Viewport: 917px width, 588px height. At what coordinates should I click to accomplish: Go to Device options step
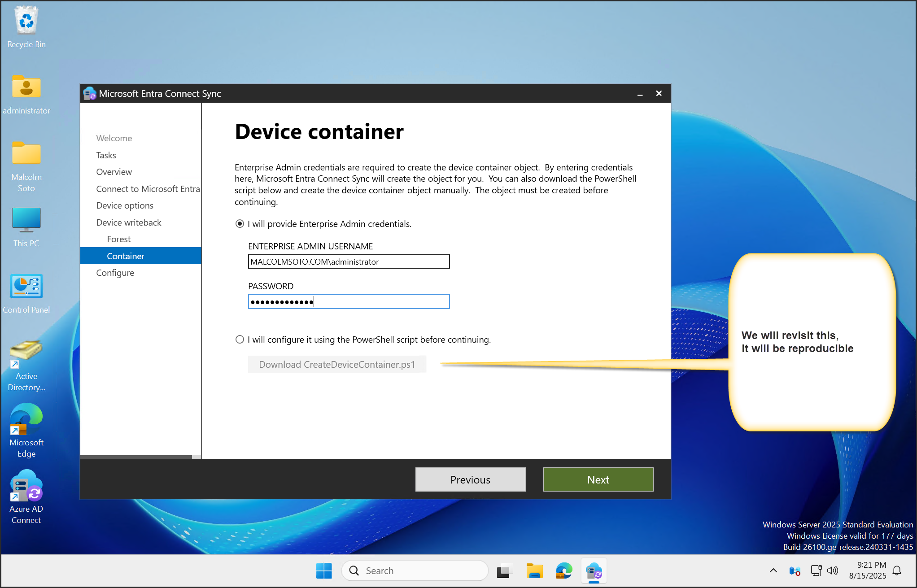point(125,205)
